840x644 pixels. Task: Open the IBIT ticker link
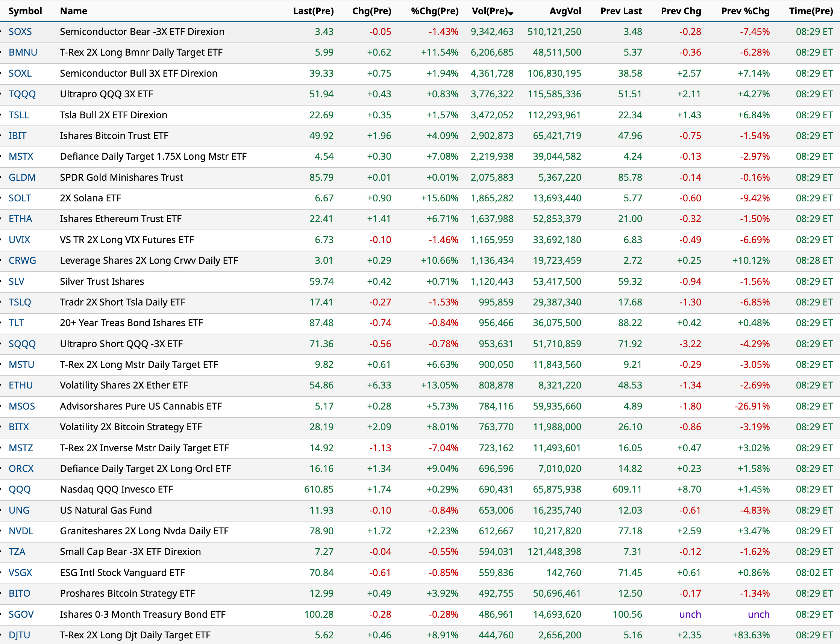[x=17, y=136]
